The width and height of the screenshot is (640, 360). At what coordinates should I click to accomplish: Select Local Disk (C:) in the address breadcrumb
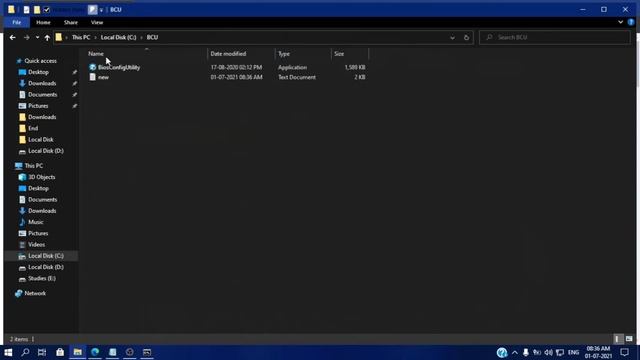(118, 37)
